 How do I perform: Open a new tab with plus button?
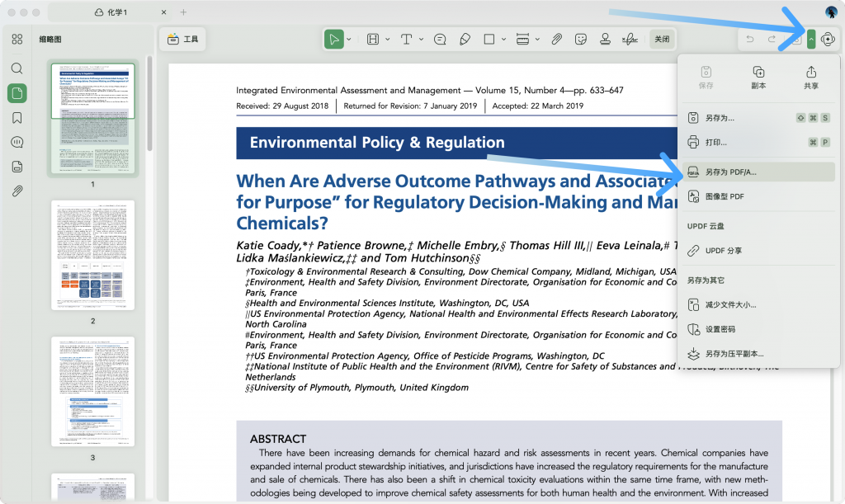(183, 12)
